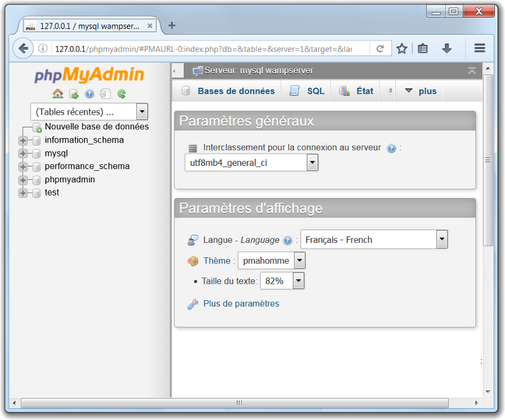505x420 pixels.
Task: Show site information icon in address bar
Action: coord(42,49)
